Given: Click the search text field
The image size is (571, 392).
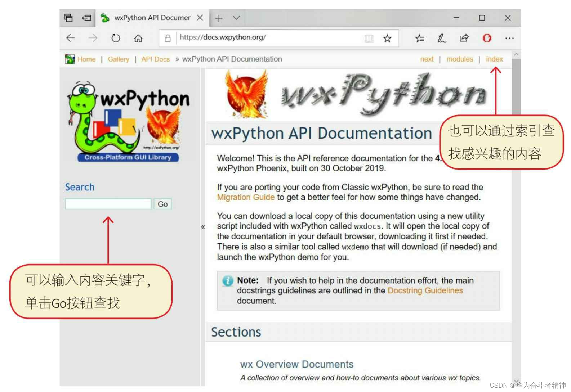Looking at the screenshot, I should (x=108, y=204).
